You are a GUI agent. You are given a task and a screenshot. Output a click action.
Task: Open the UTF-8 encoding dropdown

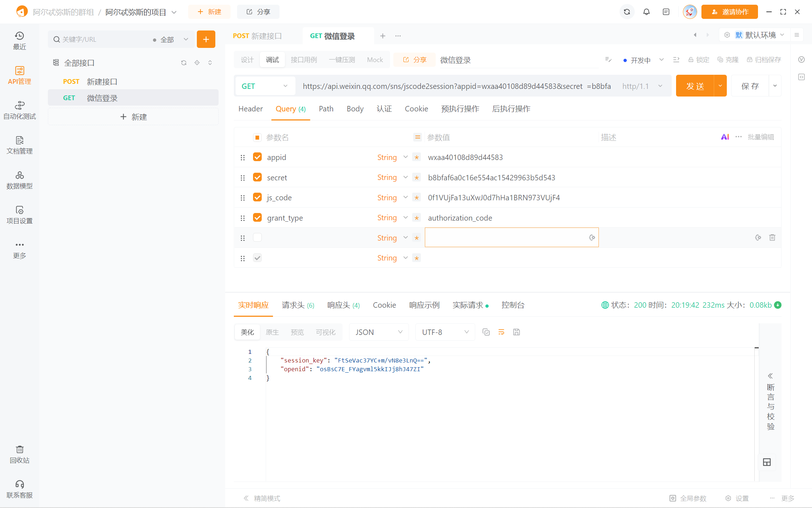[445, 332]
